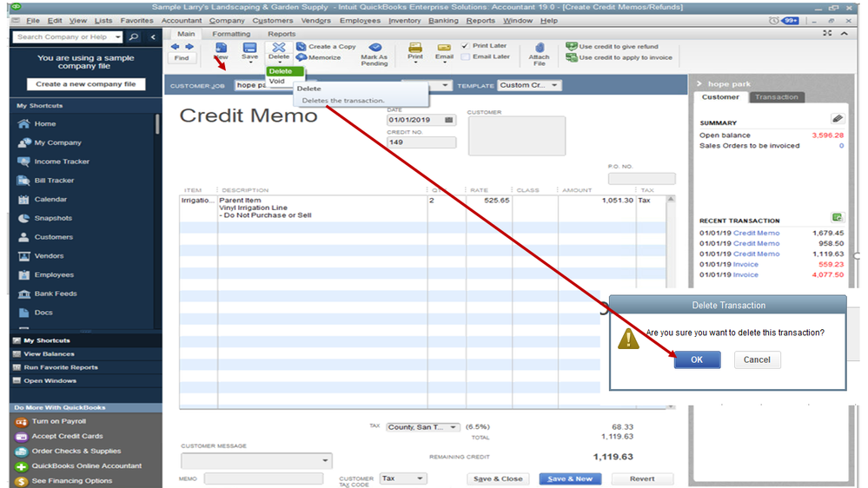Click the reminders clock icon
Image resolution: width=868 pixels, height=488 pixels.
[x=773, y=21]
